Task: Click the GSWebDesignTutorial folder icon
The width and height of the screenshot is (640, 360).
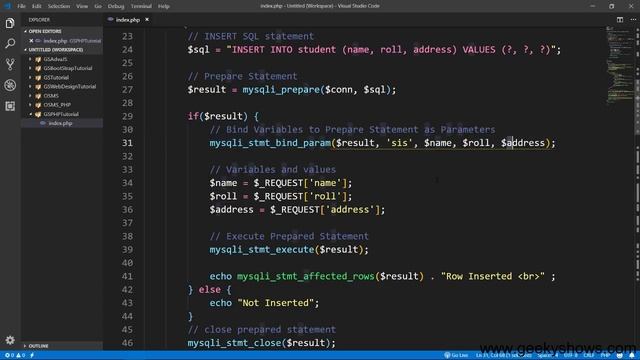Action: (x=38, y=87)
